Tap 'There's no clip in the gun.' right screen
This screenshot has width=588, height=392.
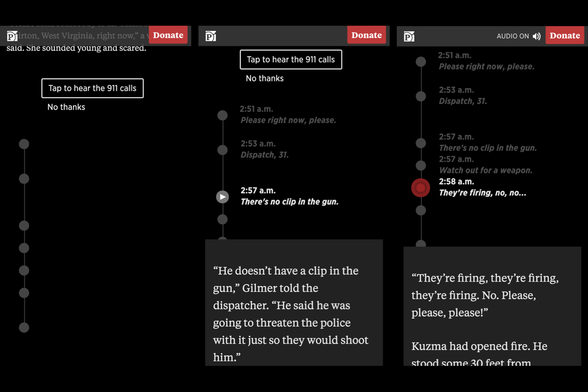pos(488,148)
